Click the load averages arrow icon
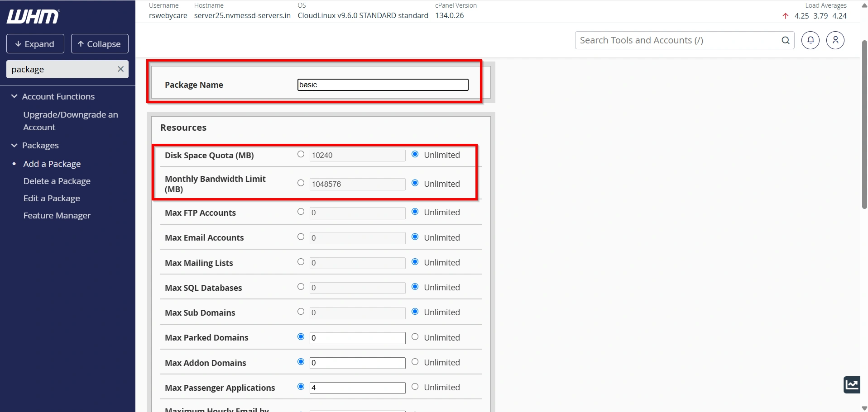 click(786, 16)
